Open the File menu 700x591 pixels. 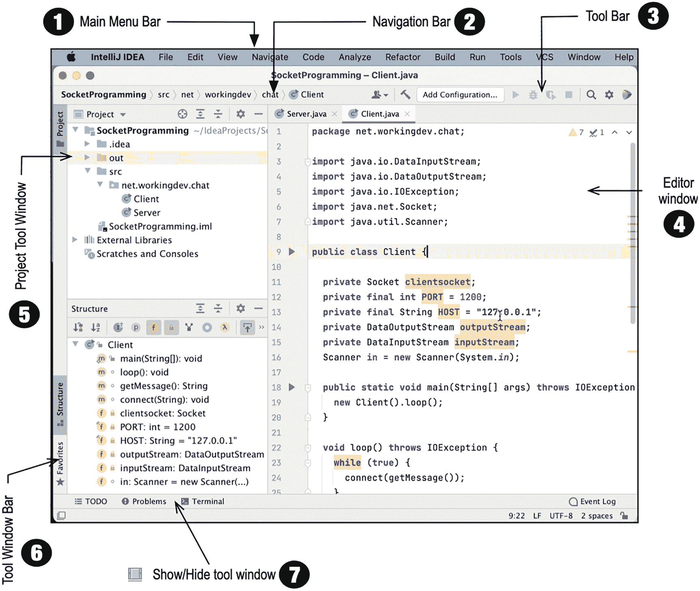point(166,57)
